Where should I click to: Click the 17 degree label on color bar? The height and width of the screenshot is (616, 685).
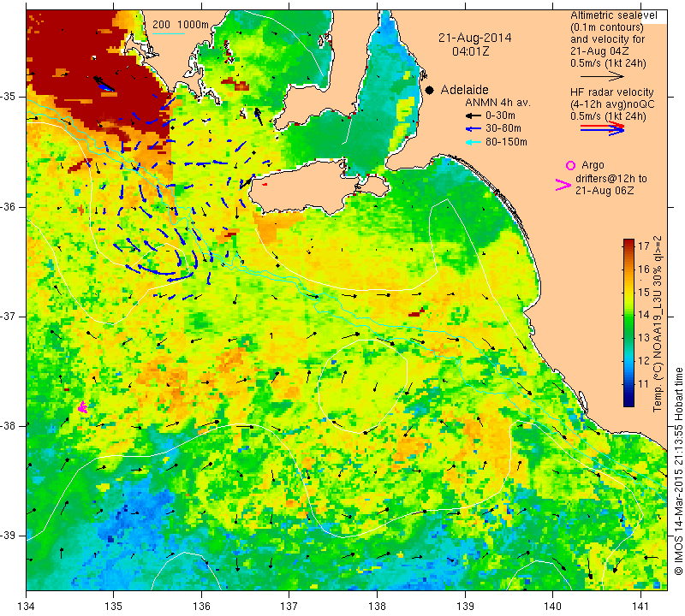pyautogui.click(x=644, y=246)
